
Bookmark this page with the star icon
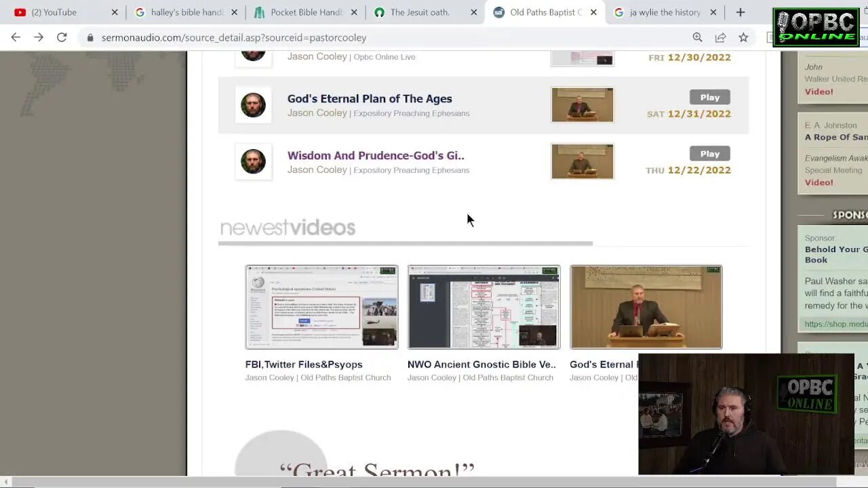pos(743,37)
